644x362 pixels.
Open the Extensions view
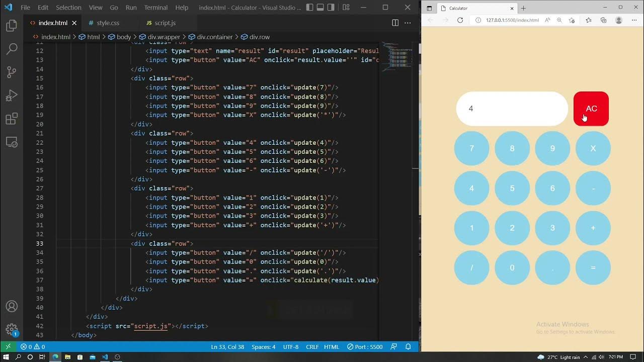[x=12, y=119]
